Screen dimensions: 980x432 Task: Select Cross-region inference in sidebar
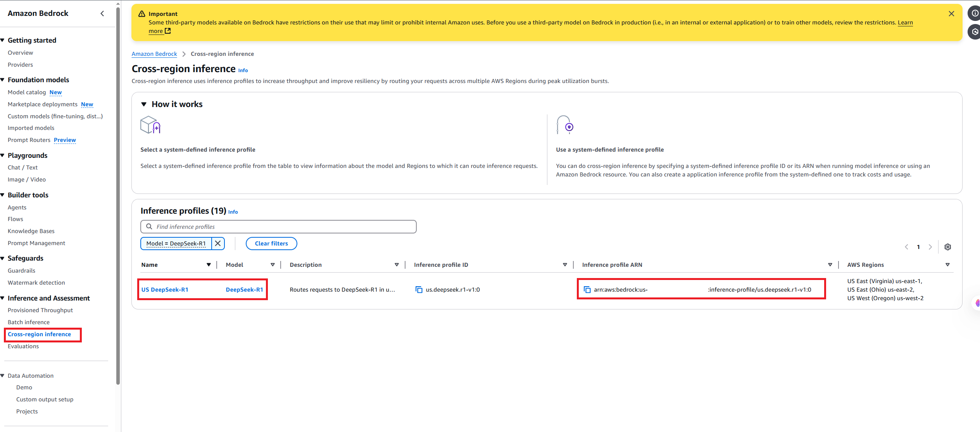(39, 334)
